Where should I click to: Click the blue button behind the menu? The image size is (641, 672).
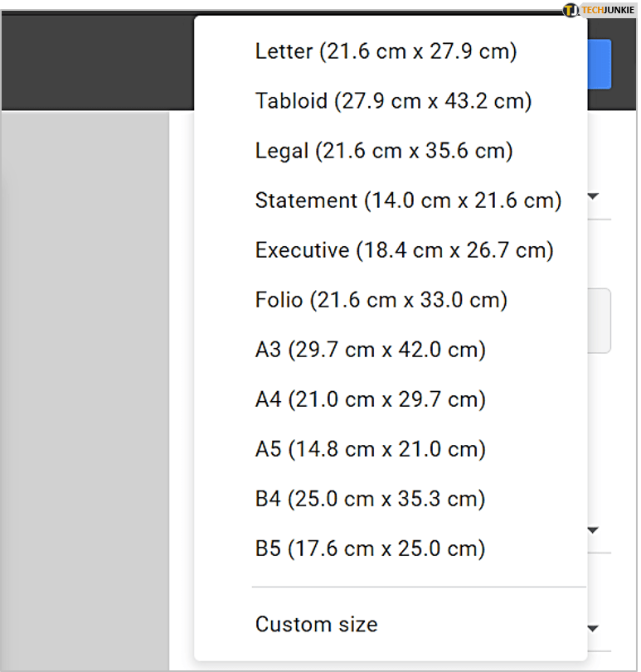point(600,64)
